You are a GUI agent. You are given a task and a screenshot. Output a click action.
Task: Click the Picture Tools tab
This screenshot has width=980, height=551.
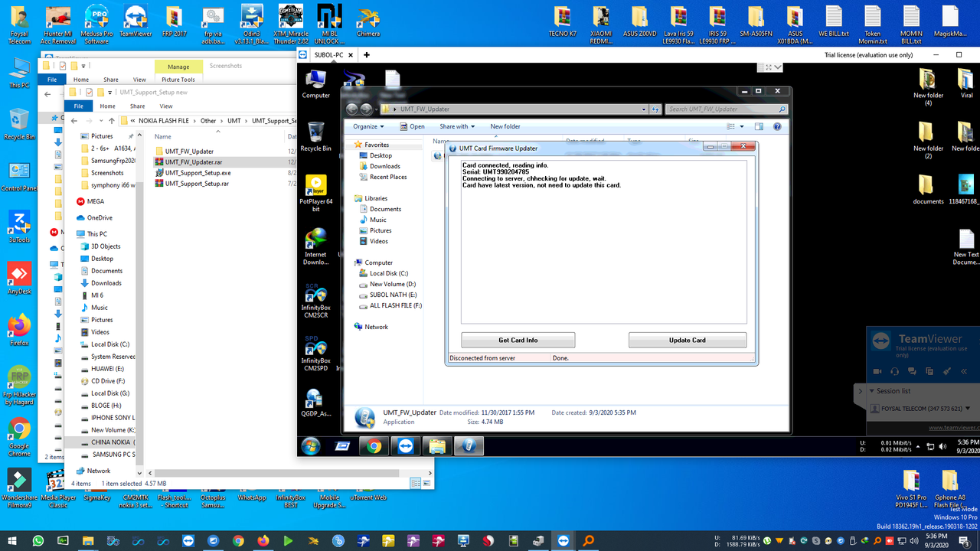click(x=178, y=80)
